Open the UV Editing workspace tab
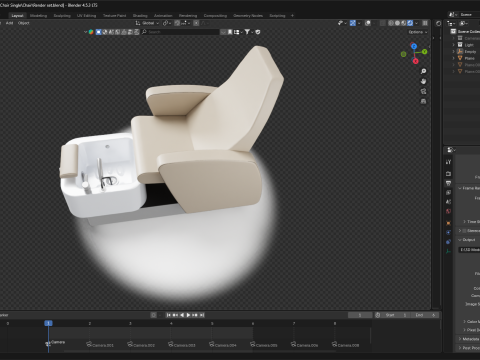Screen dimensions: 480x360 click(x=86, y=16)
